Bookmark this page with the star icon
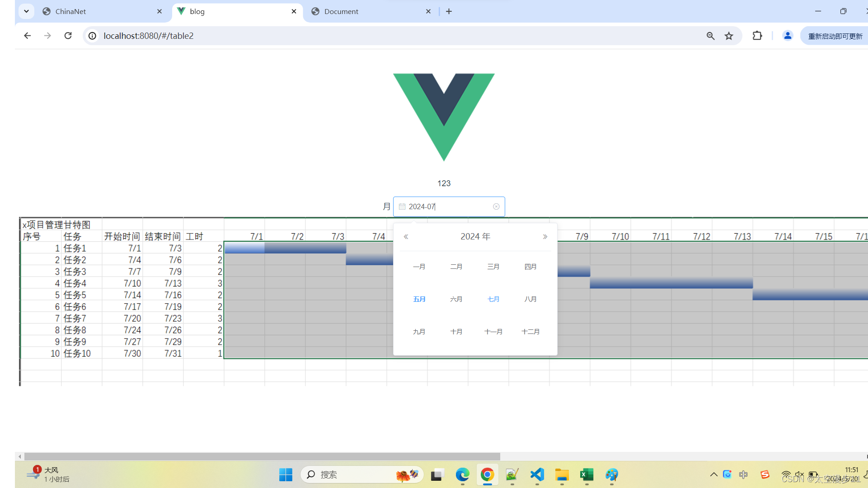Screen dimensions: 868x488 tap(729, 36)
